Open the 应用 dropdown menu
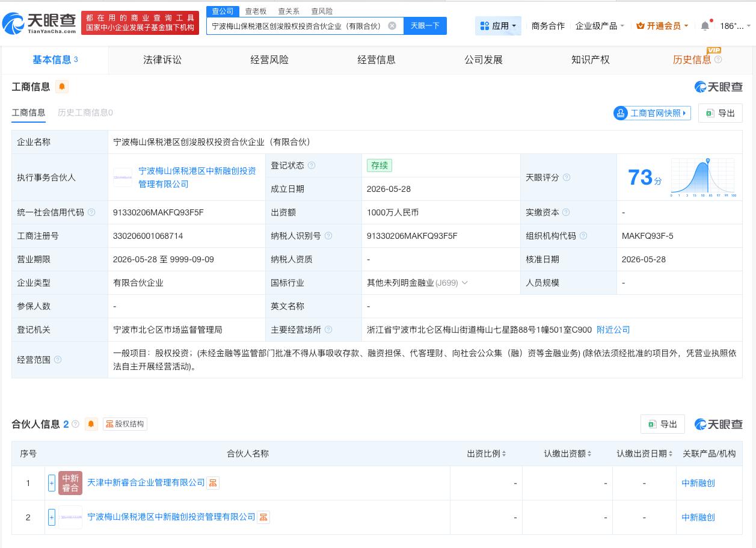The image size is (756, 548). pyautogui.click(x=498, y=26)
